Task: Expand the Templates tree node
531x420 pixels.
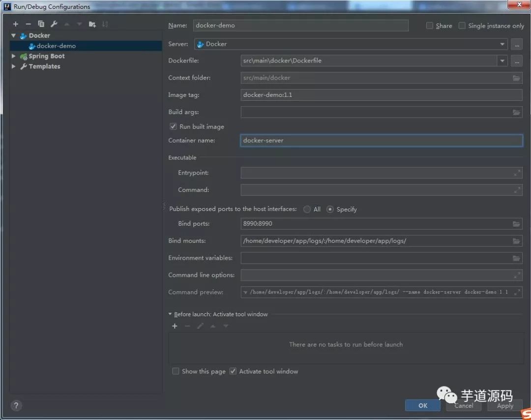Action: [x=14, y=66]
